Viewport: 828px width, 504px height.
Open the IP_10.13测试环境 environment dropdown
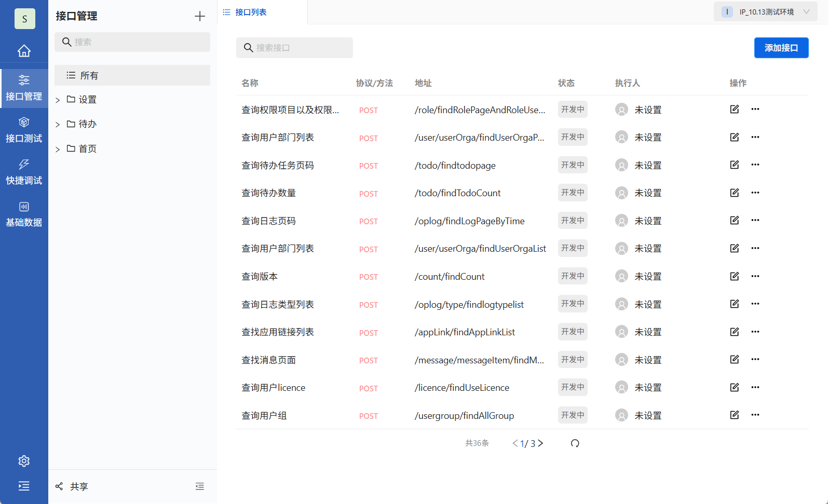pos(766,12)
